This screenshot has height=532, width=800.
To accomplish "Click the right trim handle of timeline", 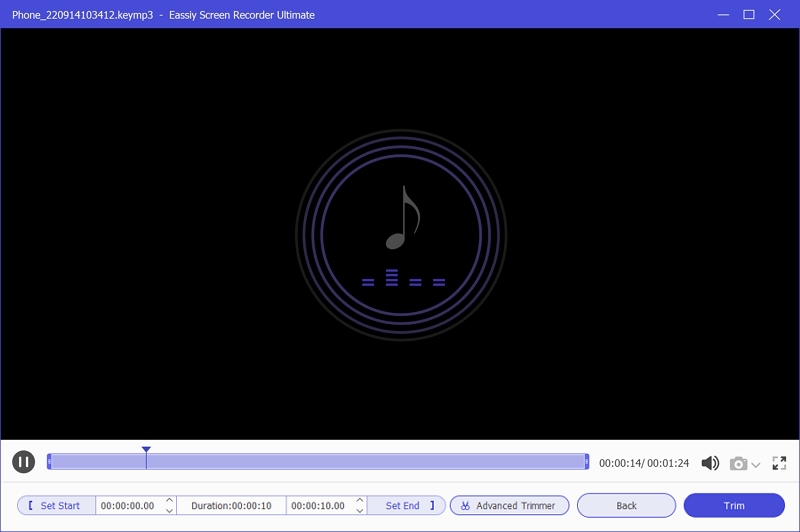I will (x=587, y=462).
